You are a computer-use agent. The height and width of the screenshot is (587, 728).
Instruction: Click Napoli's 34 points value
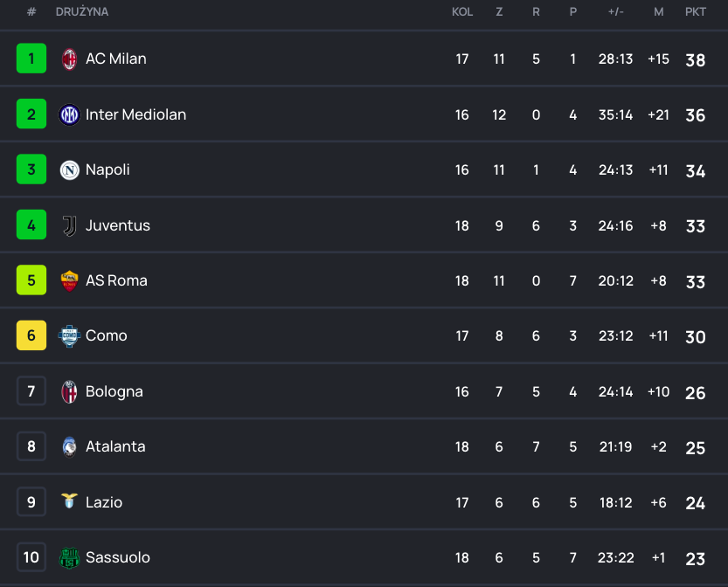coord(696,170)
